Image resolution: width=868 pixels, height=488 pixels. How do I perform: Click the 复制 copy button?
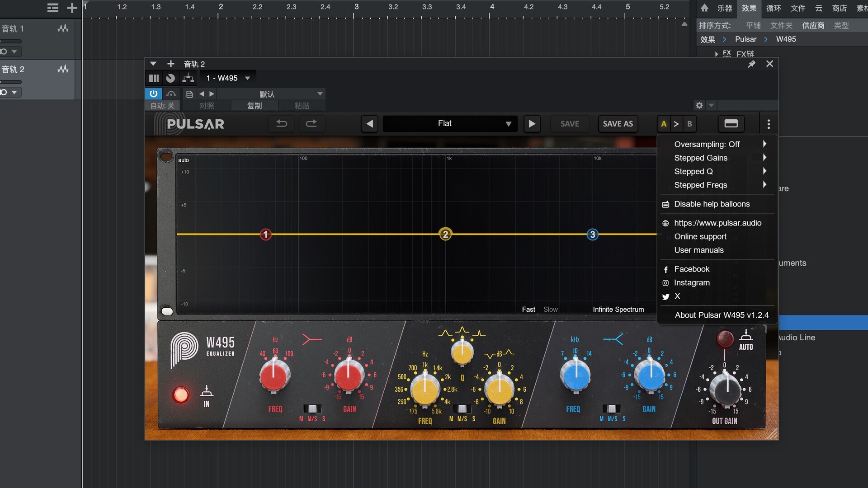point(255,106)
